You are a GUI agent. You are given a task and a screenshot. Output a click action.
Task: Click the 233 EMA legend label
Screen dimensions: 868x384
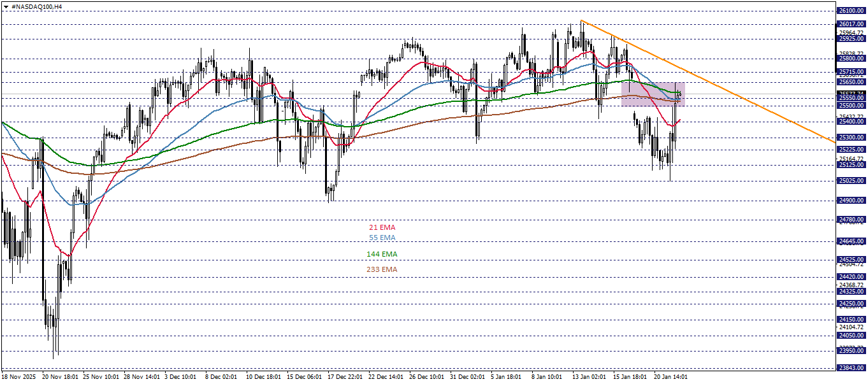point(382,269)
